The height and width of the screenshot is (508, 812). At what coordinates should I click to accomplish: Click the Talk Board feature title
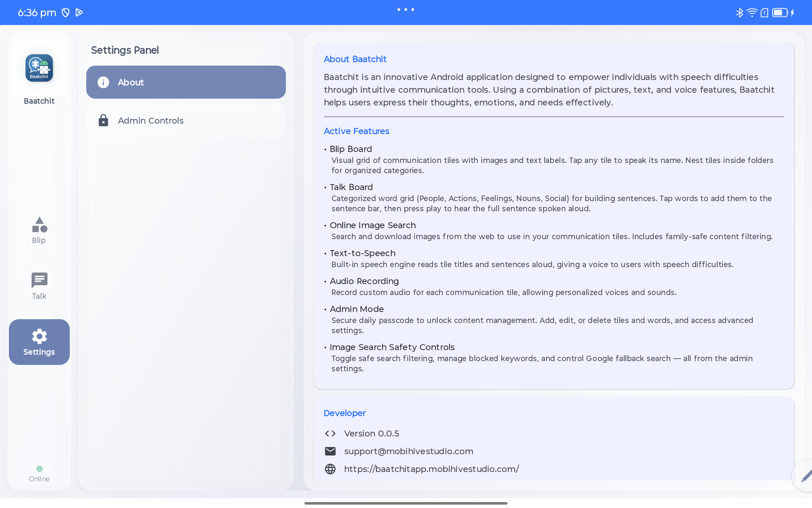[x=351, y=187]
